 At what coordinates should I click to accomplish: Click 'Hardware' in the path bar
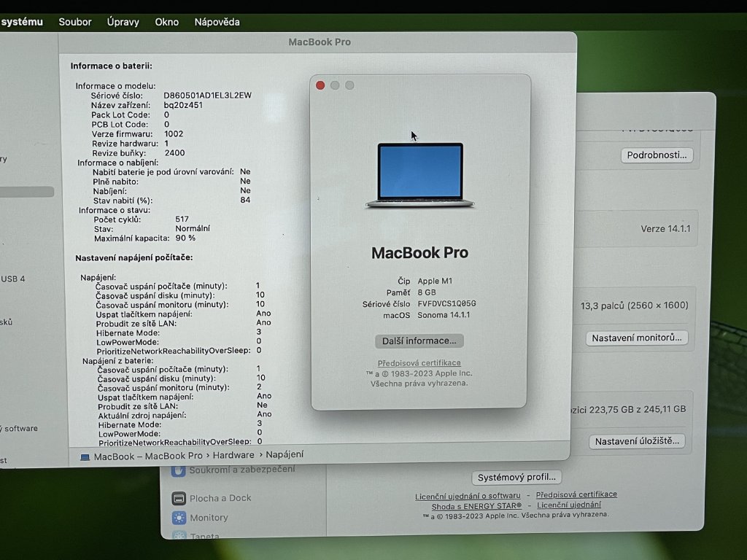pos(233,455)
